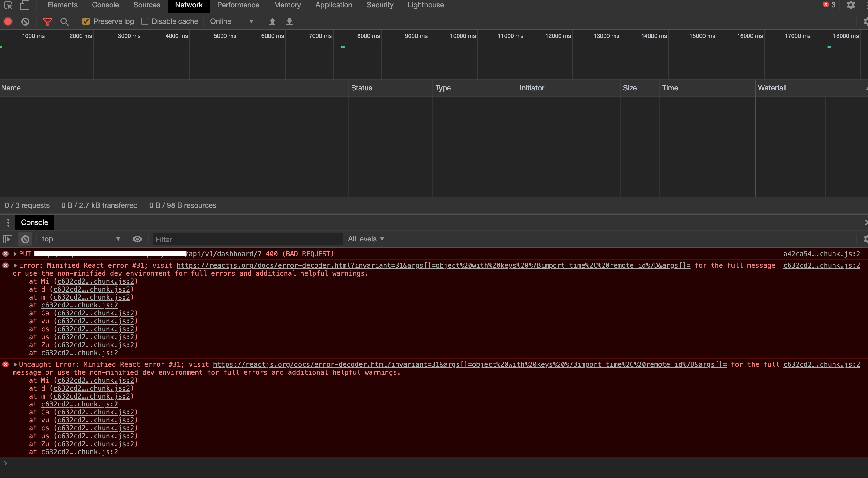The image size is (868, 478).
Task: Open the Online throttling dropdown
Action: [x=232, y=22]
